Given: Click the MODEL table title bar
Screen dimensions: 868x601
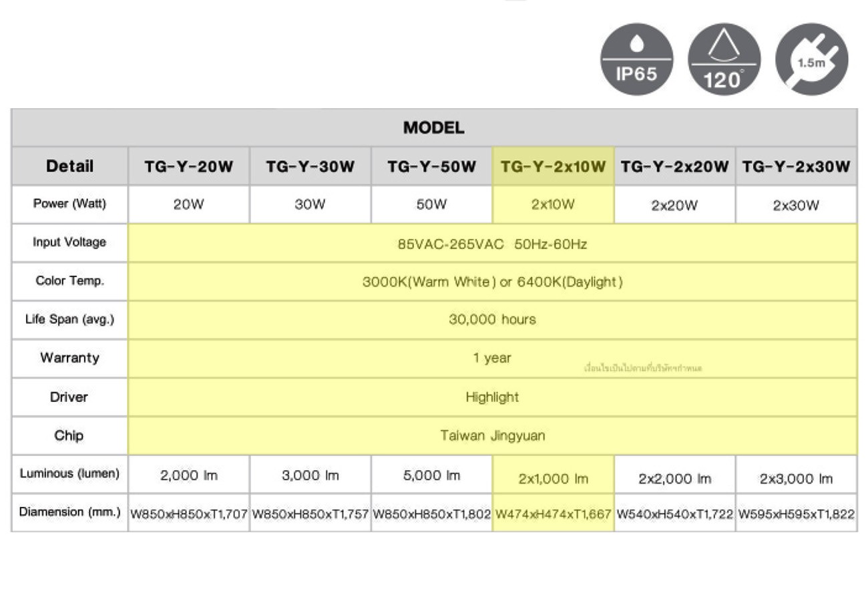Looking at the screenshot, I should click(x=434, y=128).
